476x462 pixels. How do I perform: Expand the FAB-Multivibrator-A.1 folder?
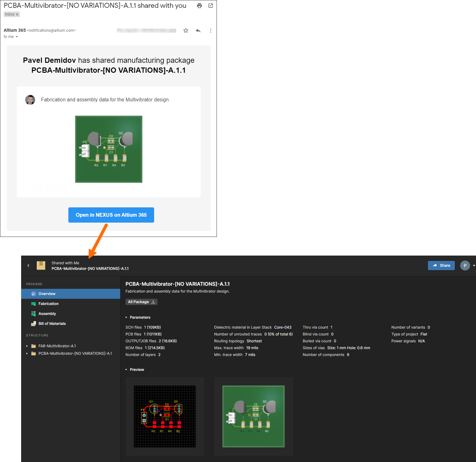27,346
